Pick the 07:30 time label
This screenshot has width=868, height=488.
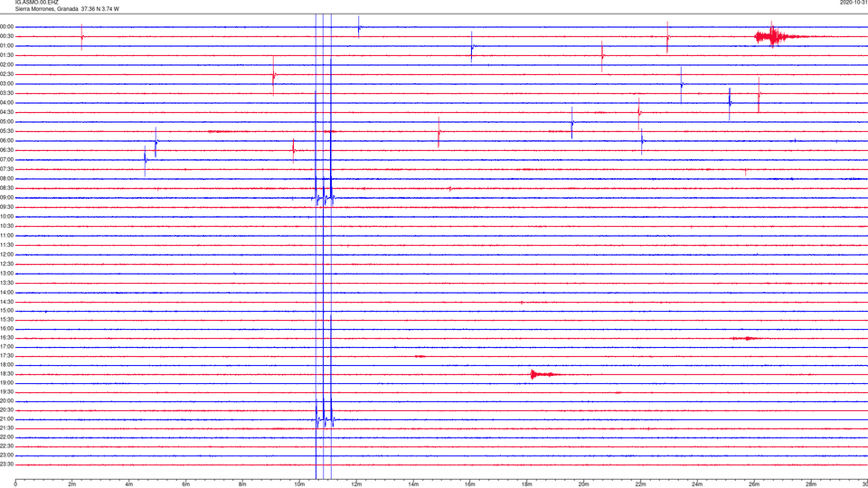click(6, 169)
